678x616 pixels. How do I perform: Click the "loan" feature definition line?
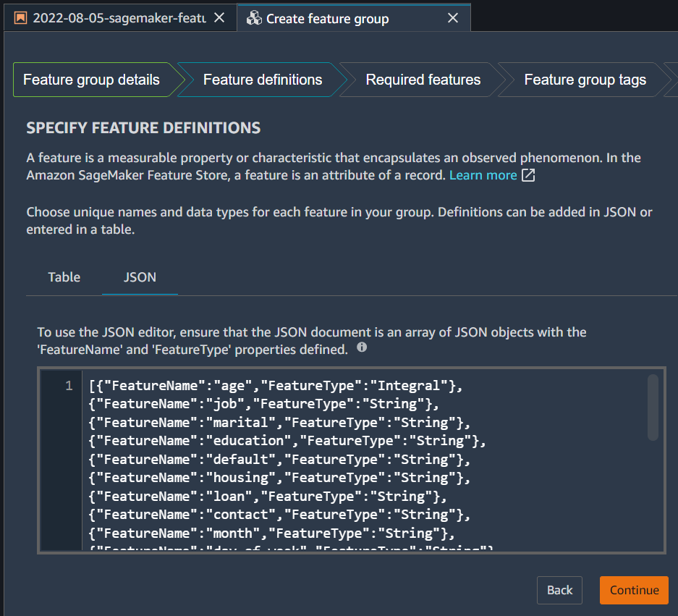coord(268,496)
